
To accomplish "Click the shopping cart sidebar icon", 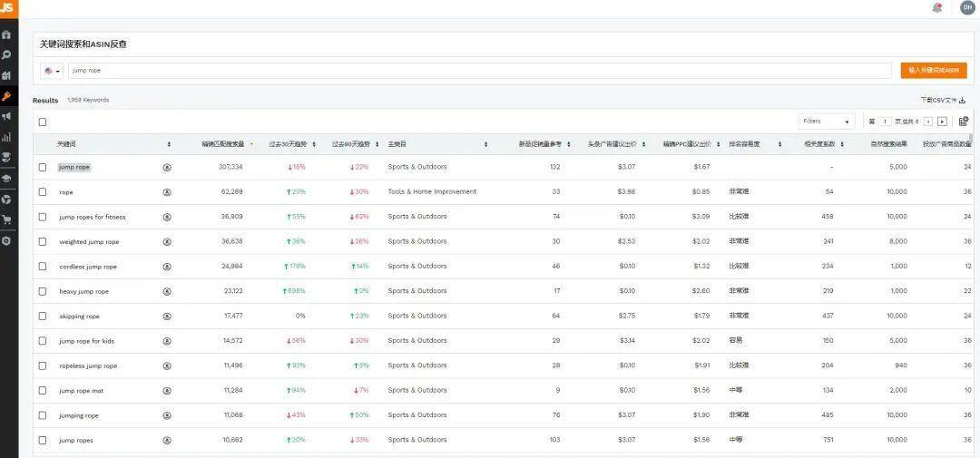I will pyautogui.click(x=6, y=219).
